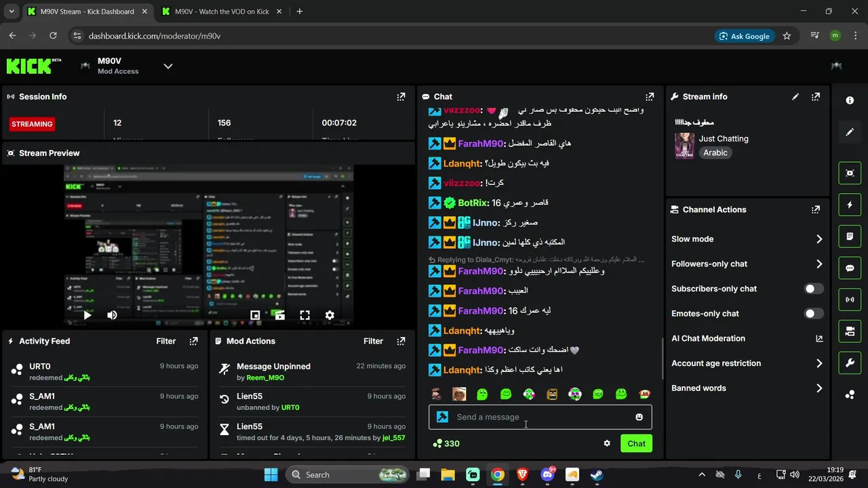Click the STREAMING status badge
Image resolution: width=868 pixels, height=488 pixels.
pyautogui.click(x=32, y=124)
